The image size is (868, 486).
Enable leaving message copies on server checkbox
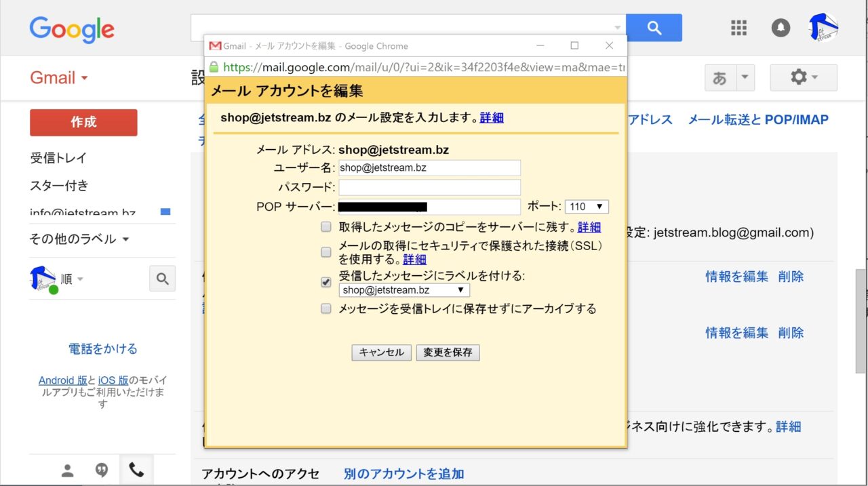point(326,227)
